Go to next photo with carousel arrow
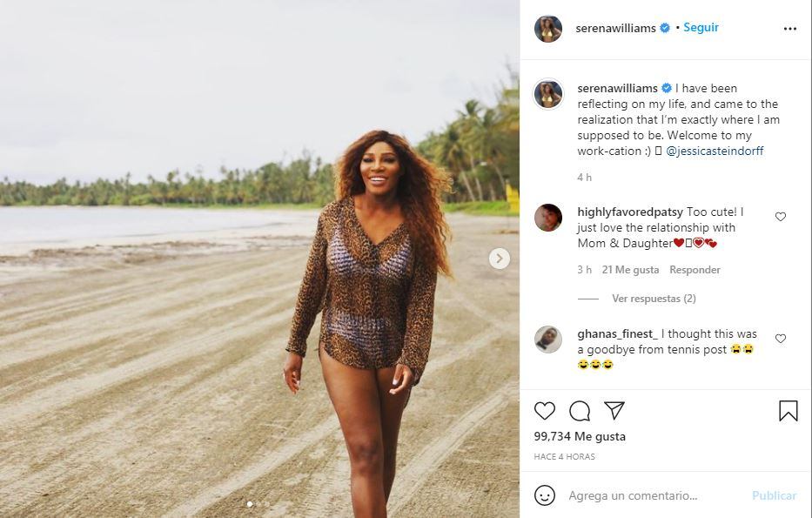 500,259
